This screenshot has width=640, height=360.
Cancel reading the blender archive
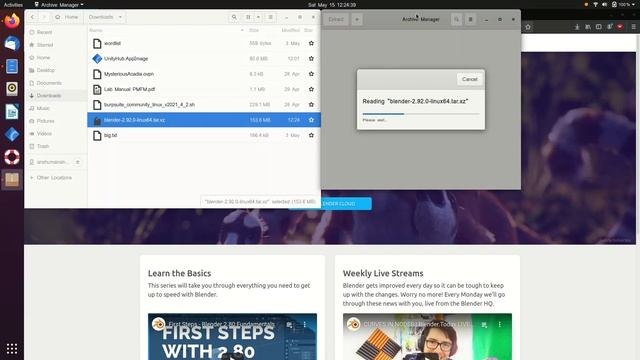pos(469,79)
